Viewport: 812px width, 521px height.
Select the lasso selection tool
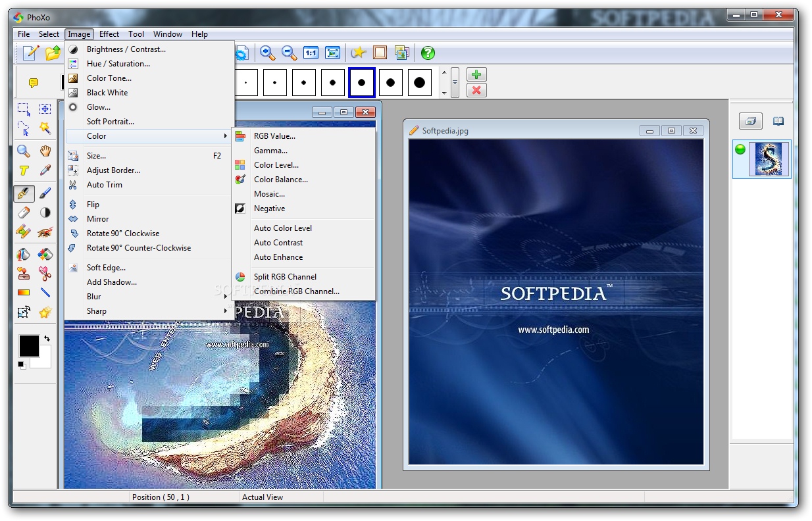(24, 128)
